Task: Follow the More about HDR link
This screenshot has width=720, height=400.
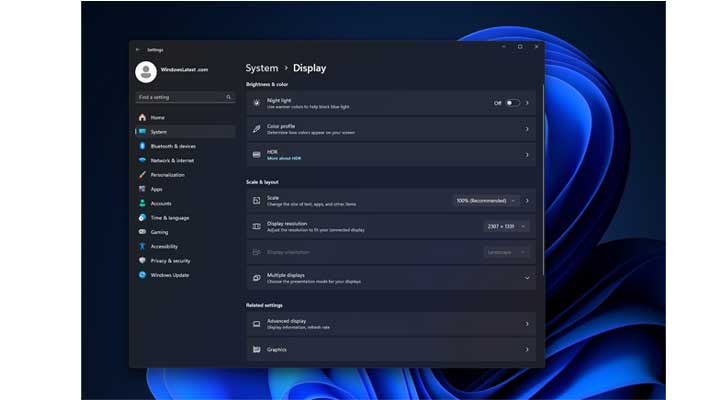Action: coord(284,158)
